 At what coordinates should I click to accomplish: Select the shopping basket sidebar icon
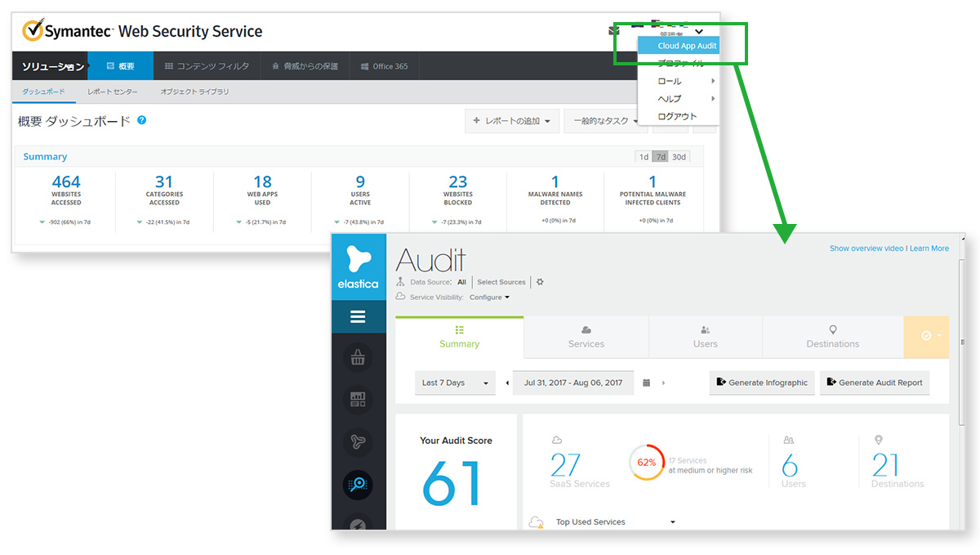(x=358, y=357)
